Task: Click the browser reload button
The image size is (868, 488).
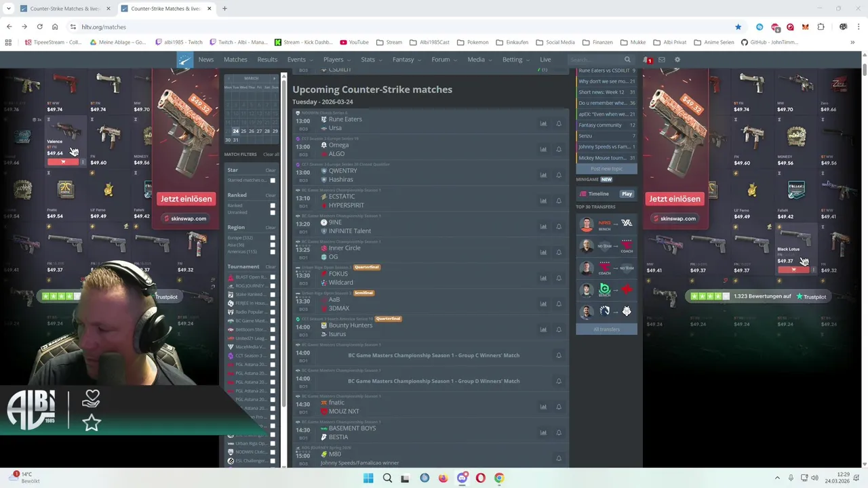Action: point(39,26)
